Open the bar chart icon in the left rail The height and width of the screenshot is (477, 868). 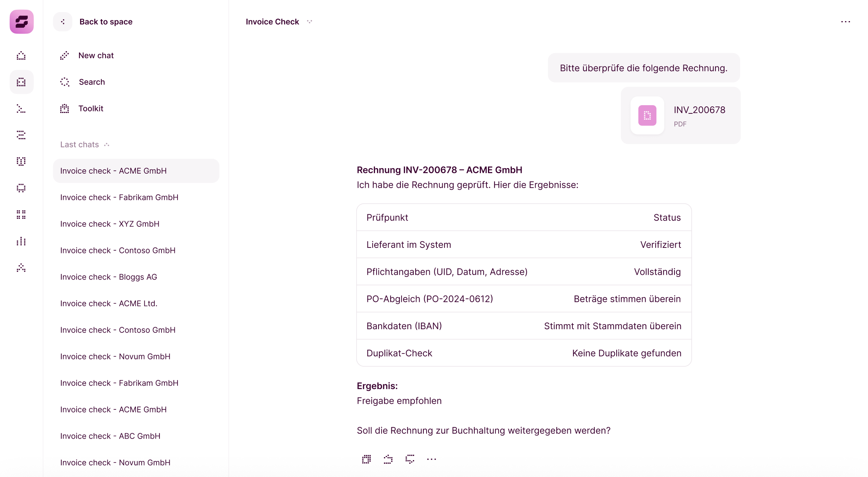[x=21, y=241]
